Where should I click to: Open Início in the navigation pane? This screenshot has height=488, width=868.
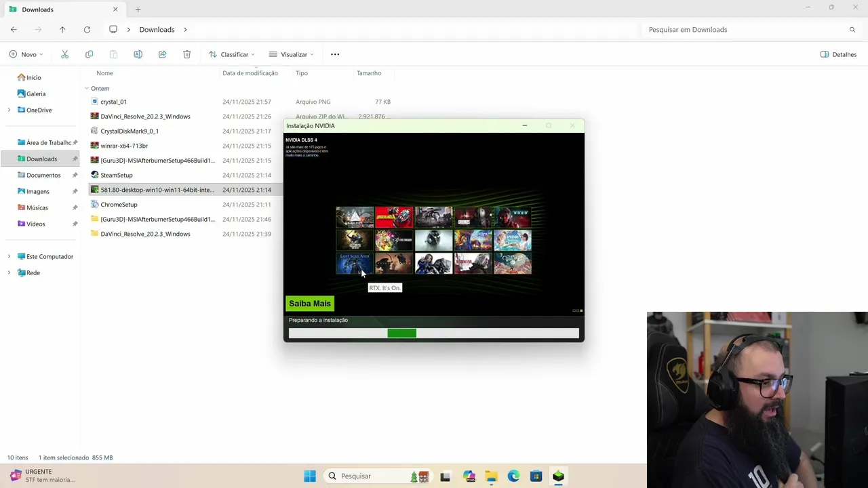(29, 77)
